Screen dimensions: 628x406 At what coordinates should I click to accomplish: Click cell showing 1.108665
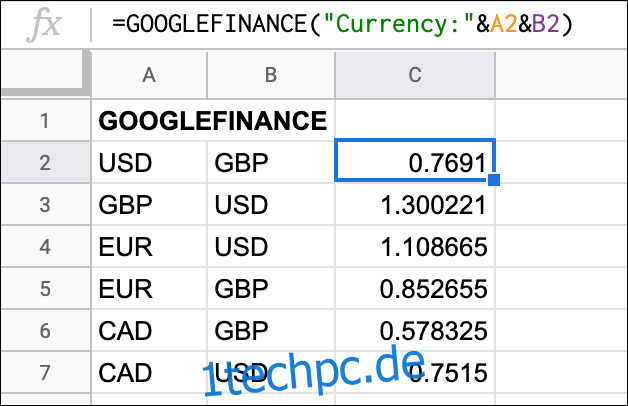pyautogui.click(x=415, y=246)
